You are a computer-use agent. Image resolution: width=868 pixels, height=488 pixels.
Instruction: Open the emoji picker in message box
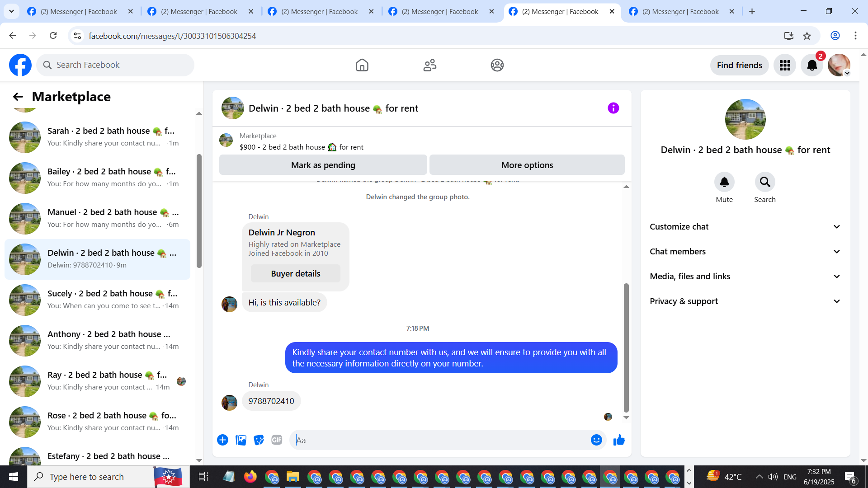pos(596,440)
